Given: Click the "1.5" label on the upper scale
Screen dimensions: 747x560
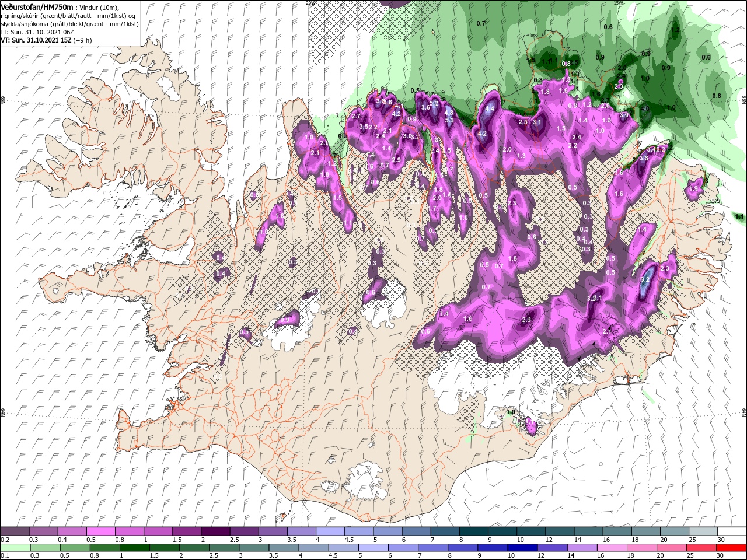Looking at the screenshot, I should point(177,540).
